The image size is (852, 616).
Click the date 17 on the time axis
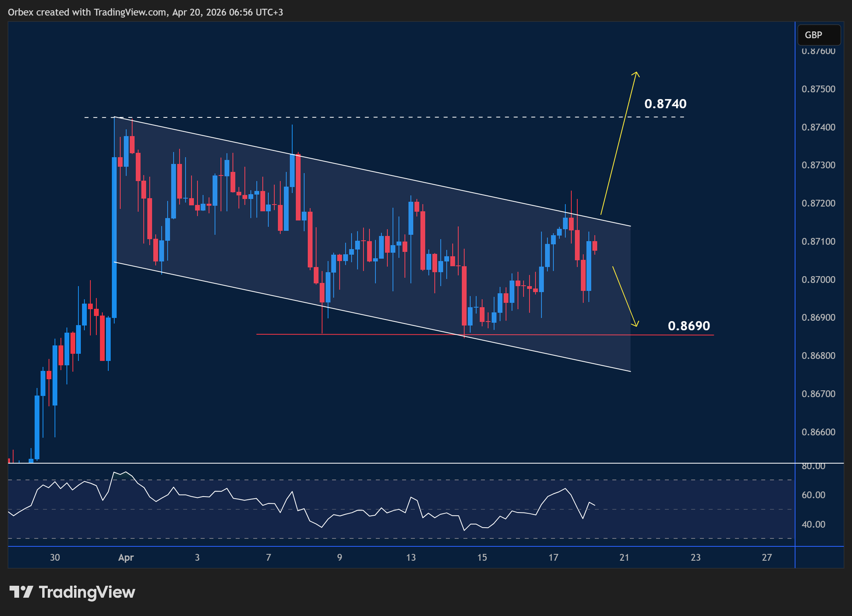553,558
